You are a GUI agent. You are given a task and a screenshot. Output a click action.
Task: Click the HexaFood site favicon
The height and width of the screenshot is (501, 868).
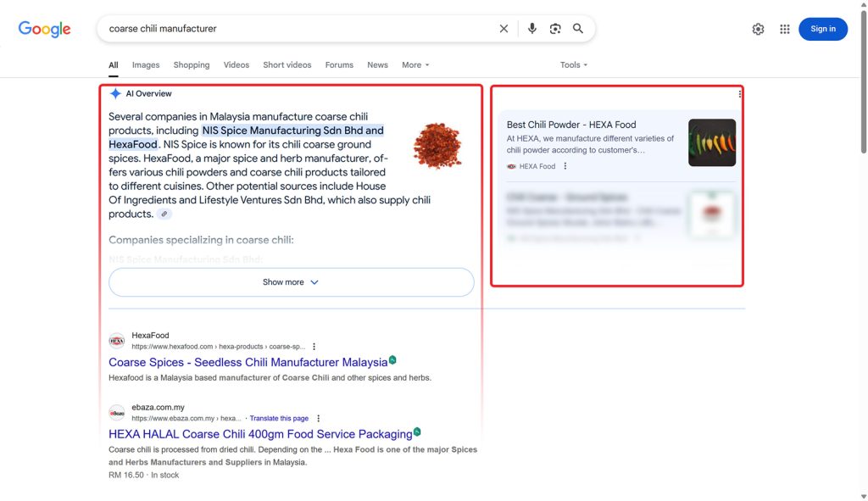click(117, 341)
